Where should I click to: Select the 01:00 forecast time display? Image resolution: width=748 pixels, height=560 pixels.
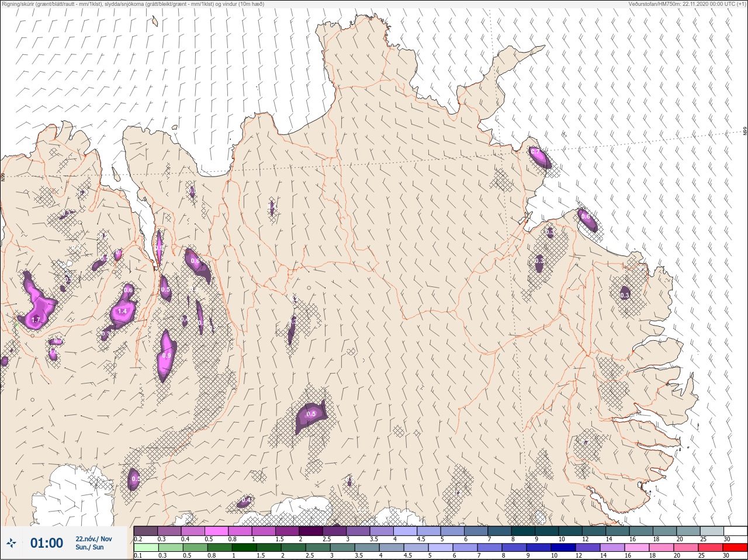tap(47, 543)
